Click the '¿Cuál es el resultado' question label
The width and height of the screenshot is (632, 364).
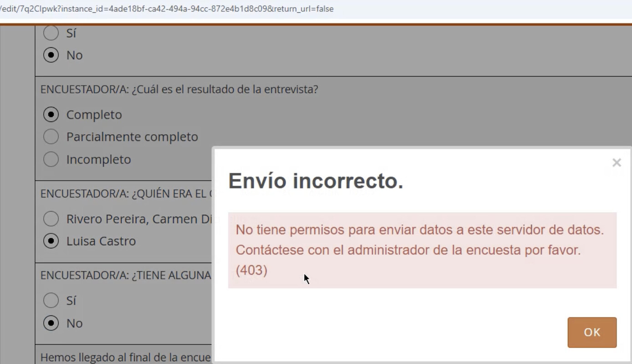(x=179, y=89)
